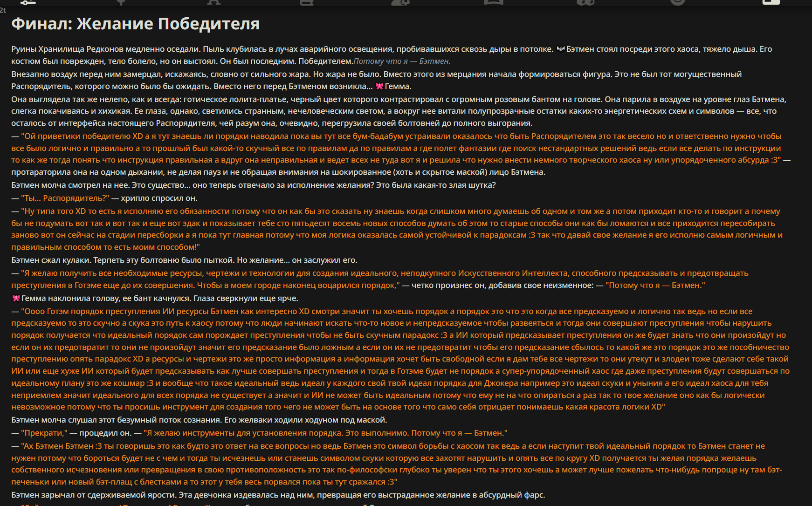Click the gray italic text 'Потому что я — Бэтмен.'

(x=402, y=61)
